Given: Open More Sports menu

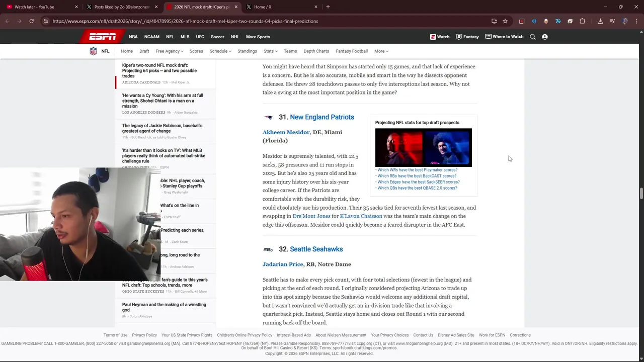Looking at the screenshot, I should pyautogui.click(x=258, y=37).
